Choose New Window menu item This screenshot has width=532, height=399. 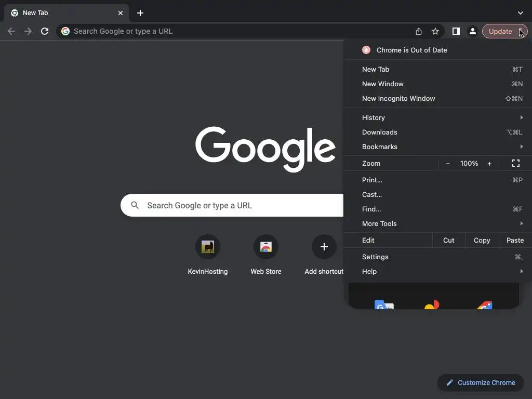[437, 84]
